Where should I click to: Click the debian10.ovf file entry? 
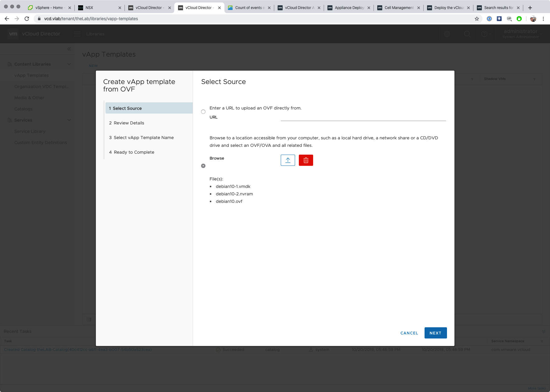(x=229, y=201)
